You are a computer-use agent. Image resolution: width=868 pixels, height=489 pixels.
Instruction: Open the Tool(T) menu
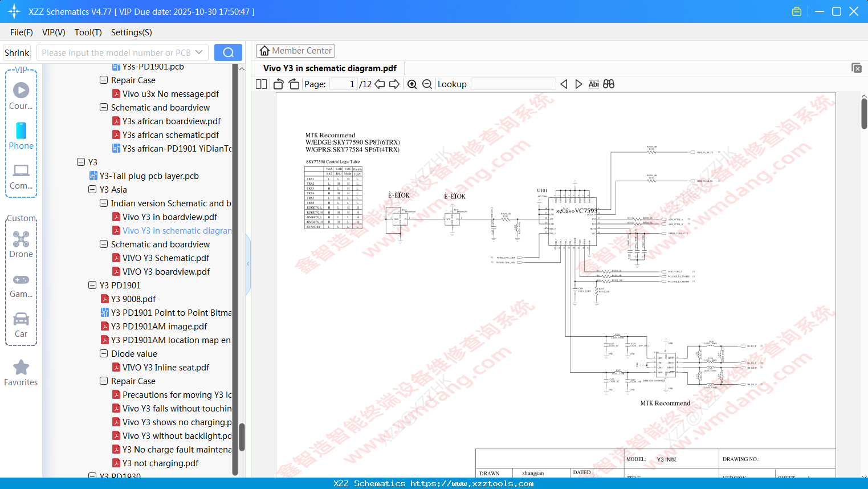[x=88, y=32]
